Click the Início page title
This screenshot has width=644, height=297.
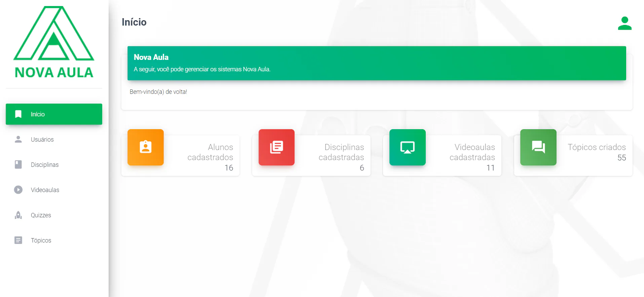click(134, 22)
